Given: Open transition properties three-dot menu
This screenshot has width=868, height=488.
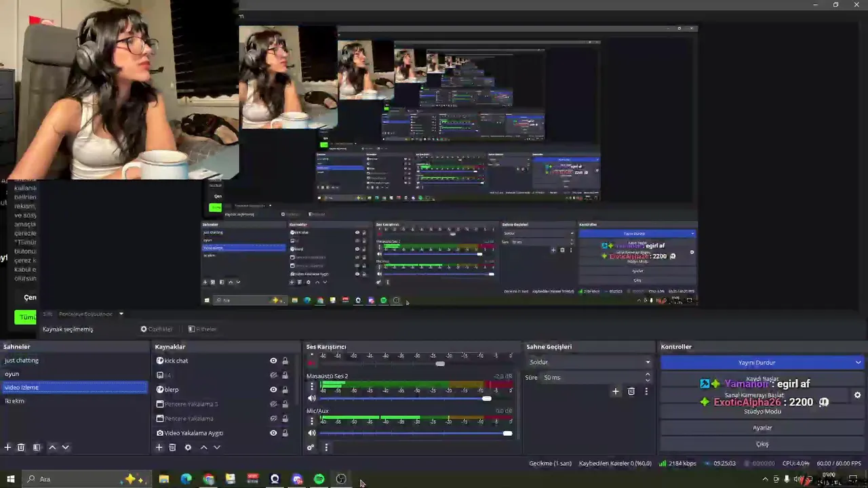Looking at the screenshot, I should (646, 391).
